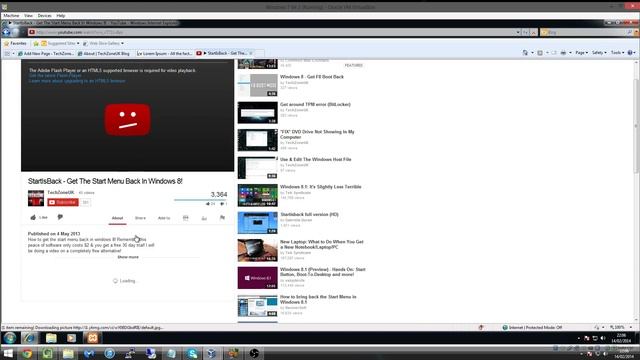
Task: Click Windows 8.1 Slightly Less Terrible thumbnail
Action: click(258, 195)
